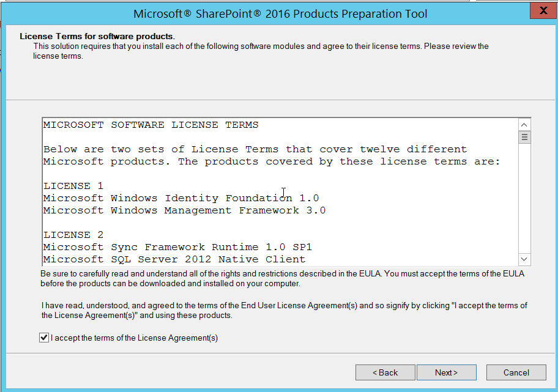Uncheck the accept License Agreement terms checkbox

(44, 338)
